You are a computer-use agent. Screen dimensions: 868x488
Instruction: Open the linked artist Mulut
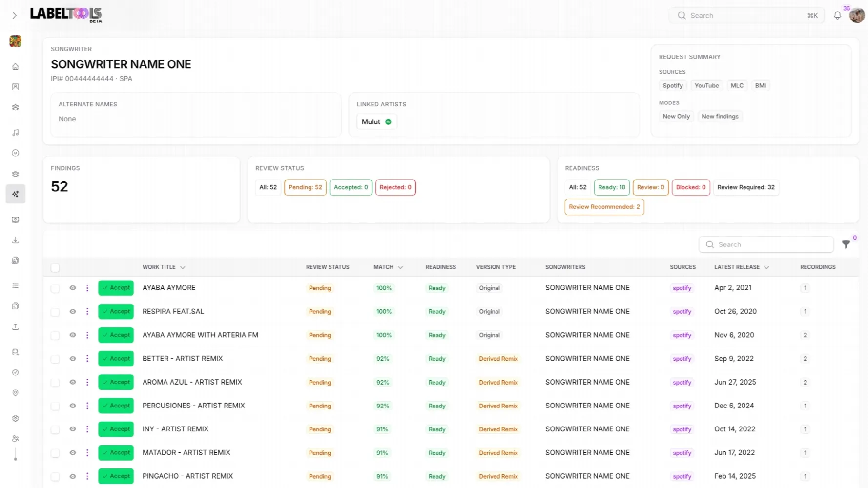[376, 122]
